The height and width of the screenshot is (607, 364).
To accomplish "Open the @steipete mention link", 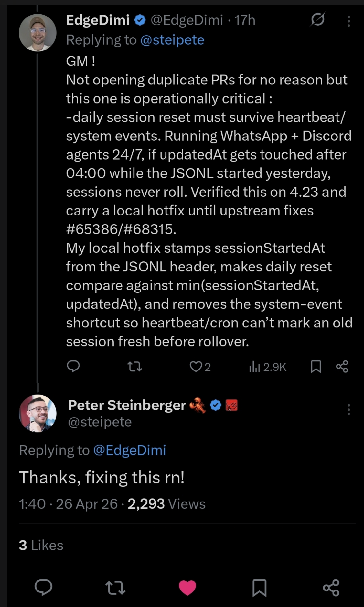I will coord(172,40).
